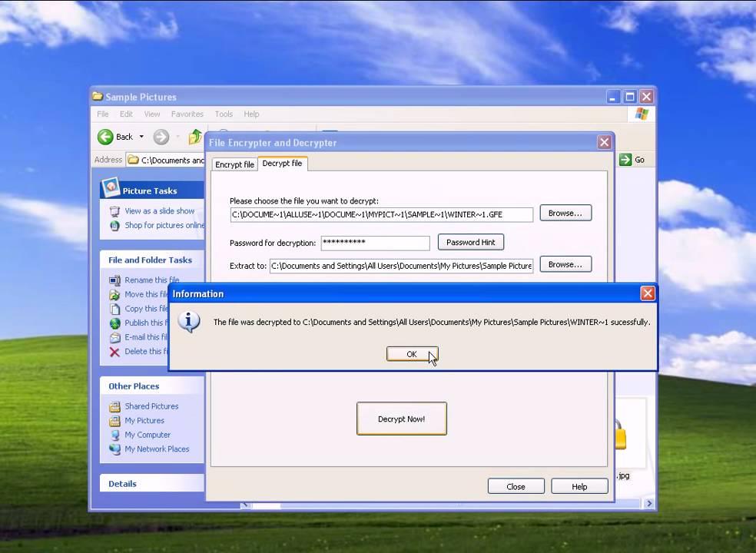Image resolution: width=756 pixels, height=553 pixels.
Task: Click View as a slide show
Action: click(160, 210)
